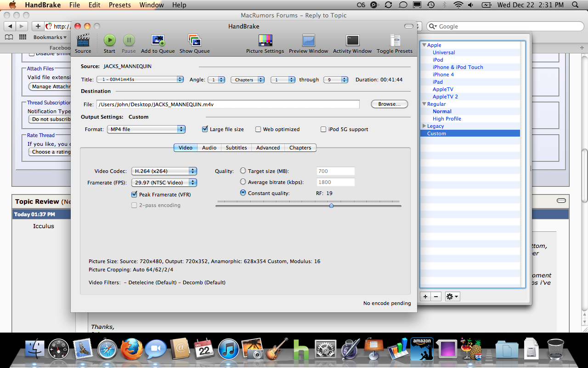Select the Constant quality radio button

point(243,193)
